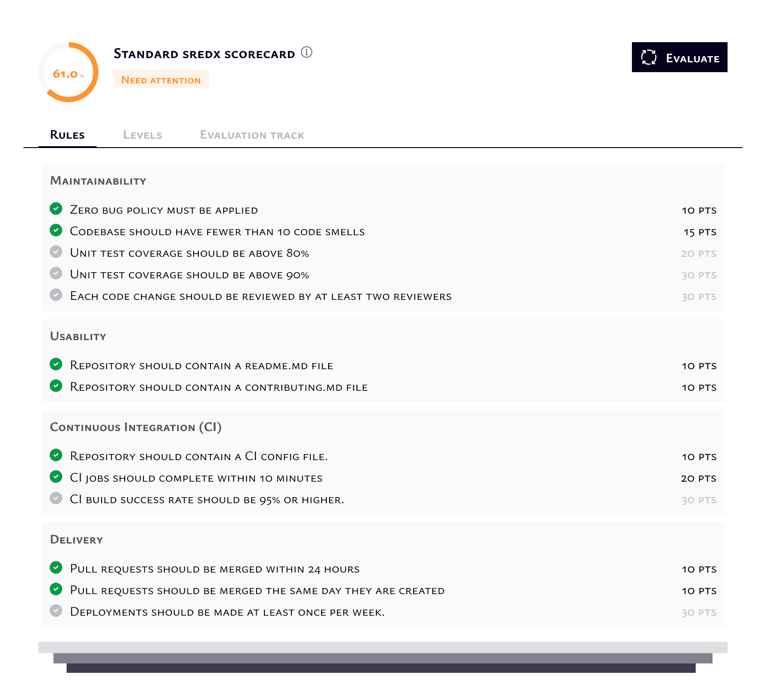
Task: Click green check for CI config file rule
Action: pyautogui.click(x=56, y=455)
